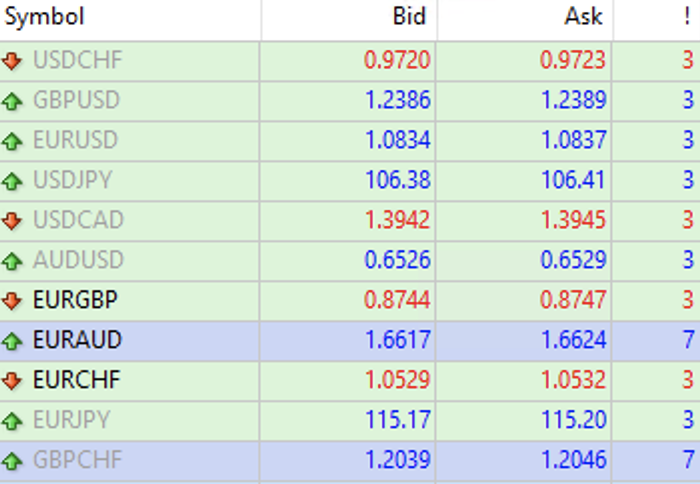
Task: Click the EURAUD spread value 7
Action: pyautogui.click(x=688, y=340)
